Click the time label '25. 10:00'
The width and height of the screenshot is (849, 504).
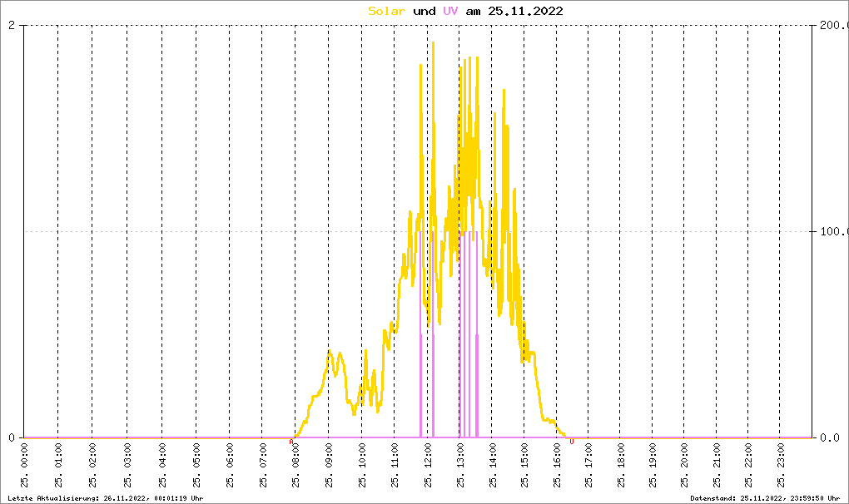[x=362, y=466]
